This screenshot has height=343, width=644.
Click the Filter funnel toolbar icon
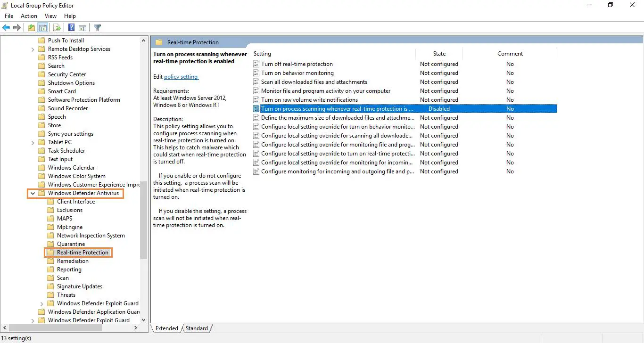point(98,28)
